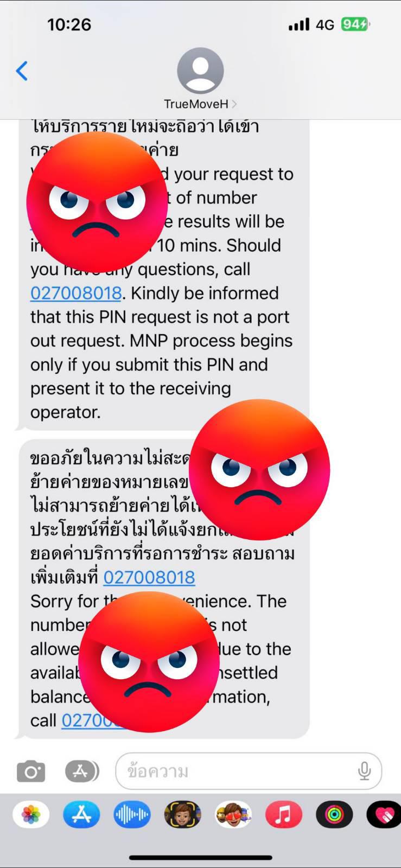401x868 pixels.
Task: Focus the ข้อความ message input field
Action: 239,771
